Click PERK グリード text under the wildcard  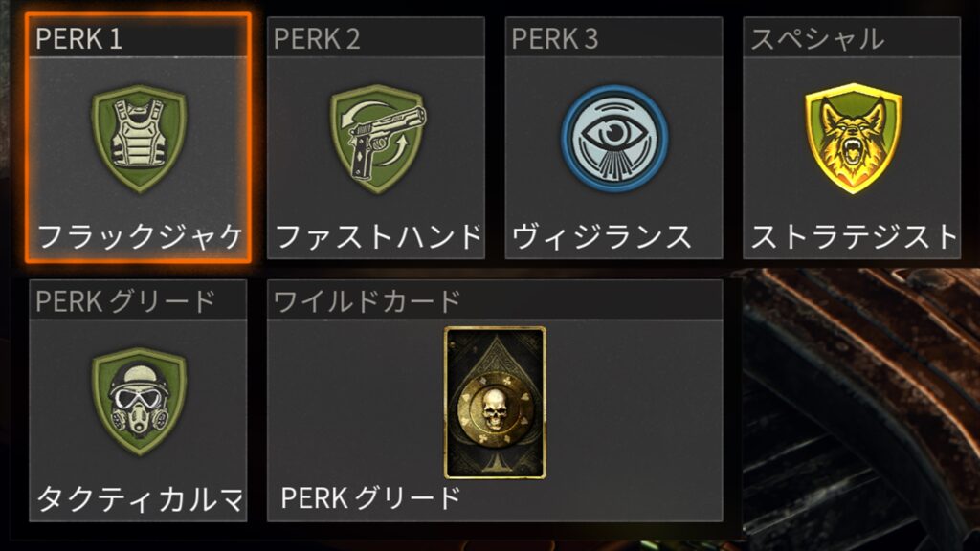click(x=371, y=498)
